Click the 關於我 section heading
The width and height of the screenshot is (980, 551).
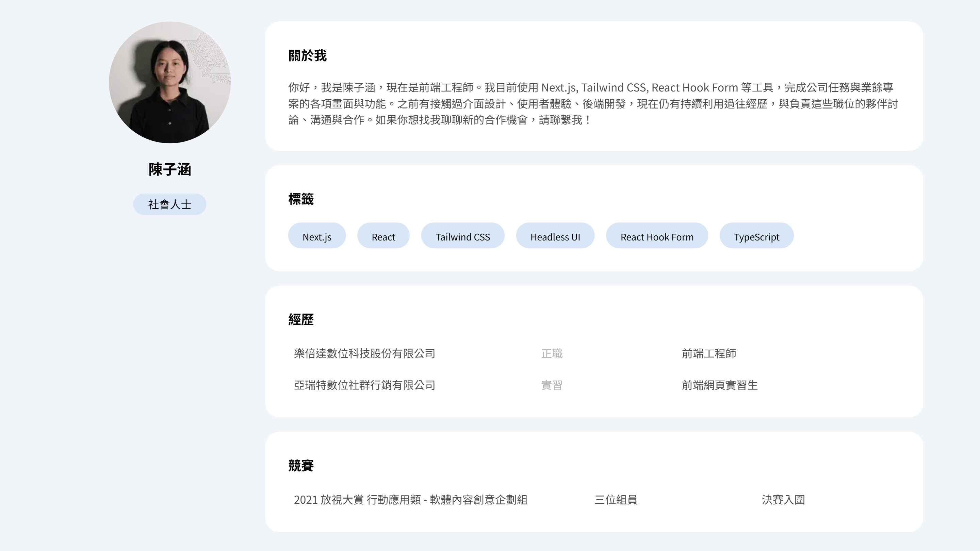pos(307,55)
